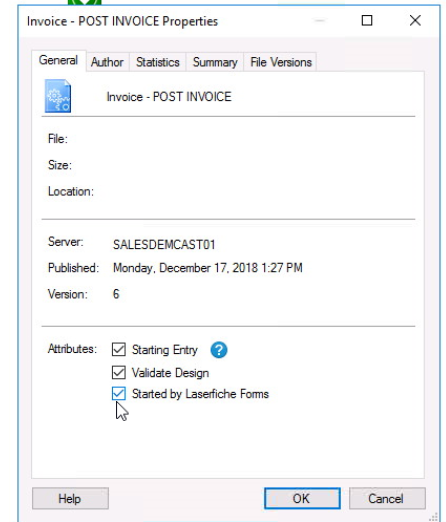Uncheck the Starting Entry checkbox

coord(119,350)
